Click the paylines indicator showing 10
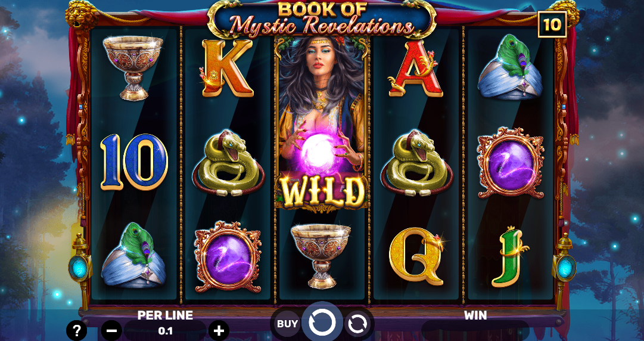644x341 pixels. click(x=552, y=25)
